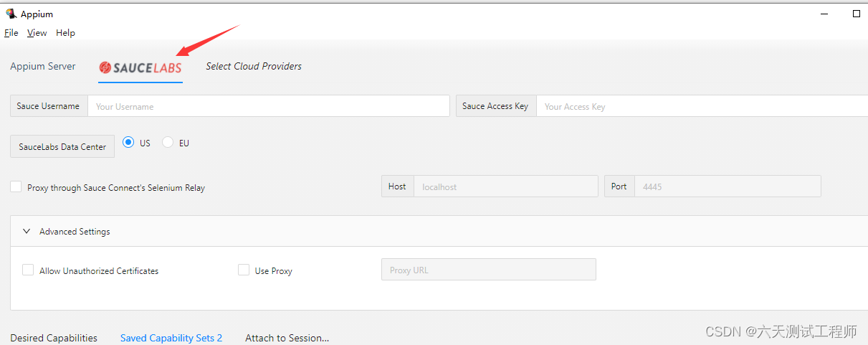
Task: Open the Saved Capability Sets 2 tab
Action: coord(171,338)
